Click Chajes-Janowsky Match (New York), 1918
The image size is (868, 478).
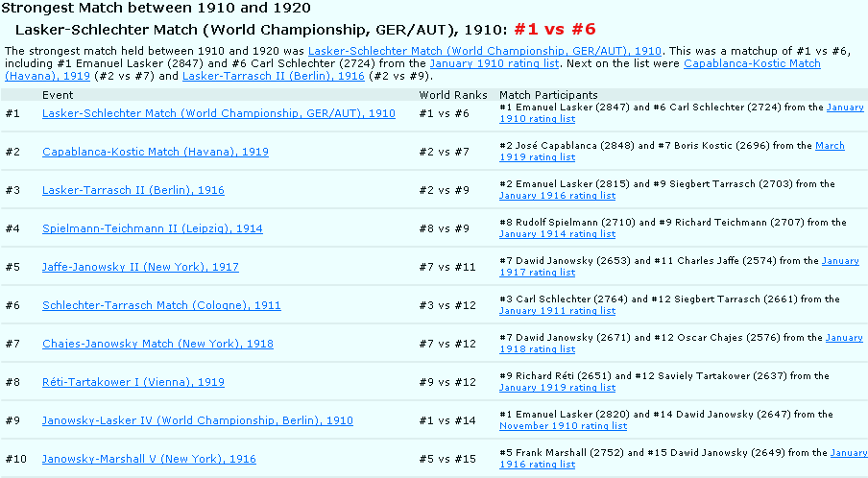click(x=157, y=344)
